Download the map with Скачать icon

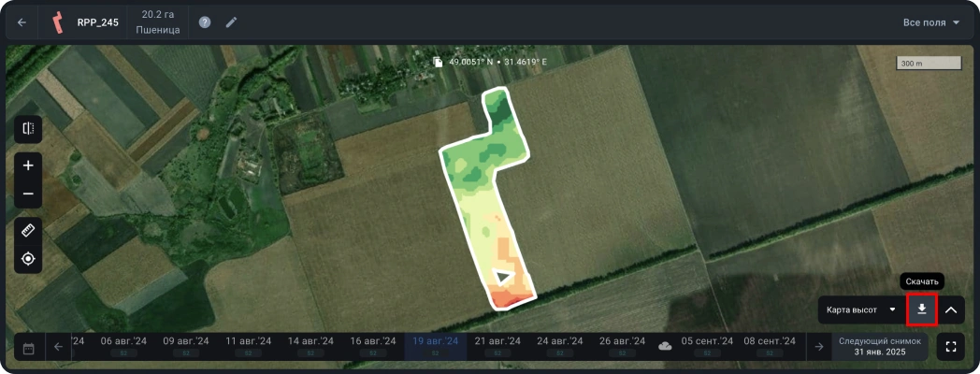coord(922,309)
